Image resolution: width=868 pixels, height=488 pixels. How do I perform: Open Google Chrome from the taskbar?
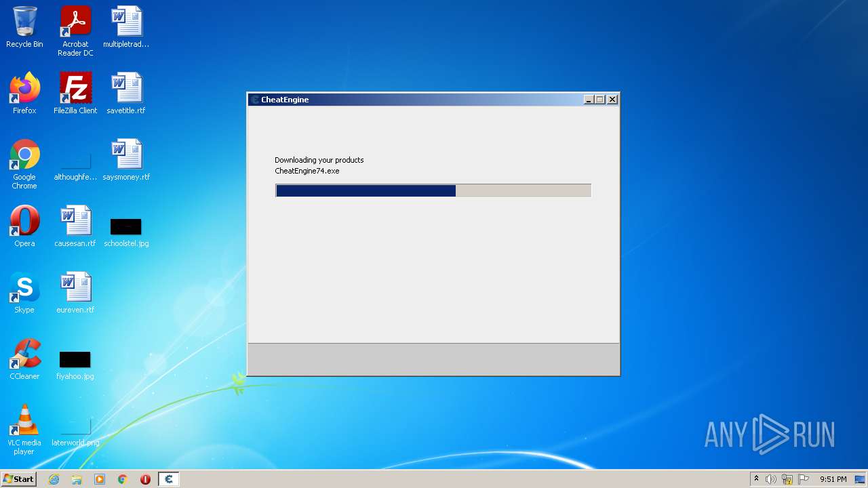pyautogui.click(x=123, y=479)
